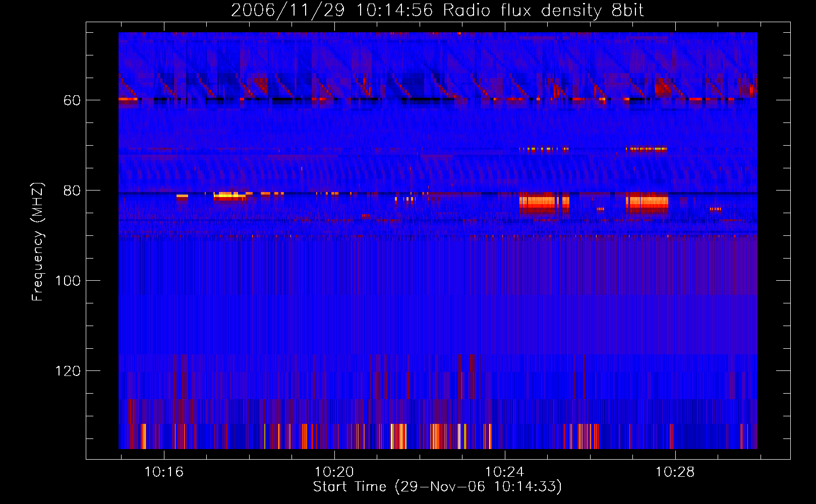Screen dimensions: 816x504
Task: Select the 120 frequency tick label
Action: point(68,371)
